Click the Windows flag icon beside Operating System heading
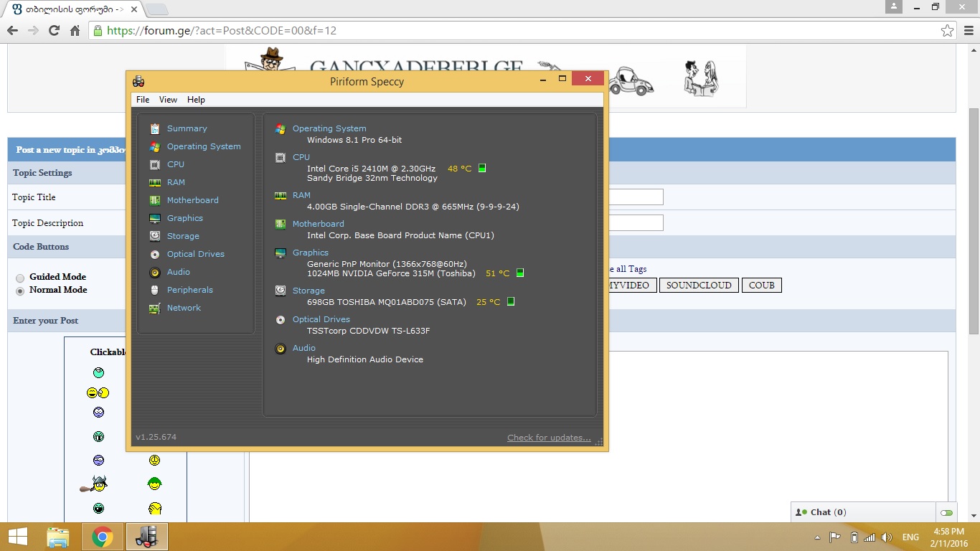 click(x=281, y=128)
